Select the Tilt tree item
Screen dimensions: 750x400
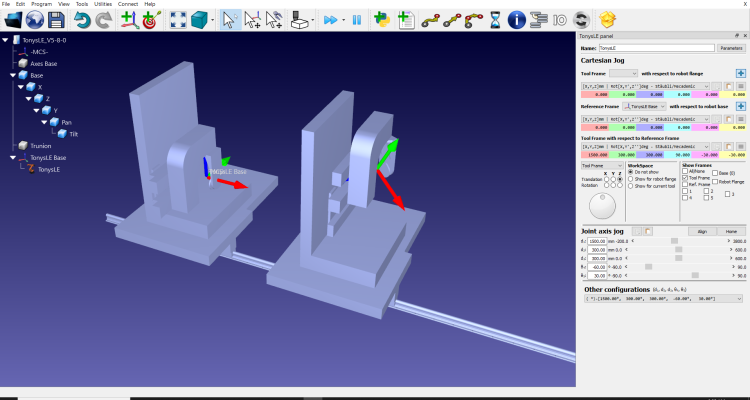[x=73, y=134]
